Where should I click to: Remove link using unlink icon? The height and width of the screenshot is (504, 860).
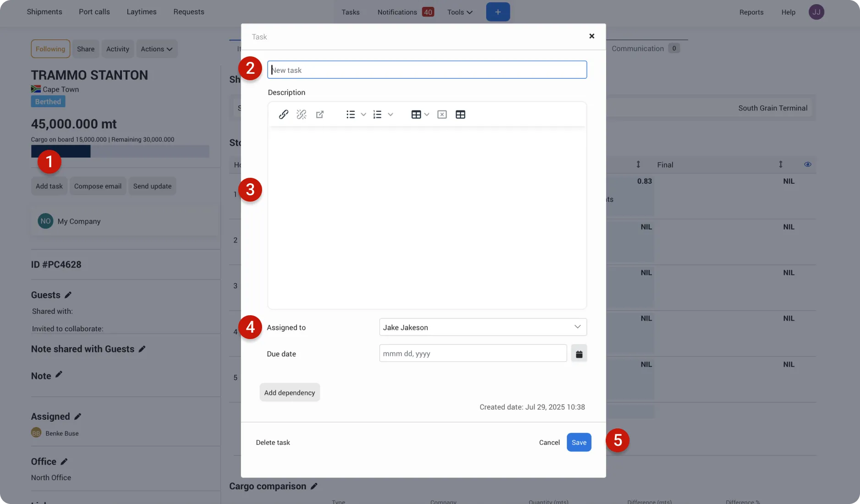tap(301, 115)
